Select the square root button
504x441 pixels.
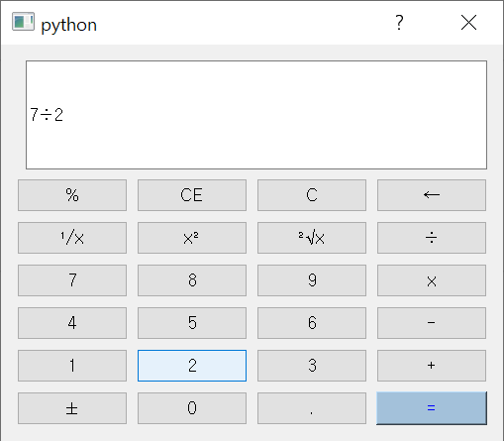(312, 238)
